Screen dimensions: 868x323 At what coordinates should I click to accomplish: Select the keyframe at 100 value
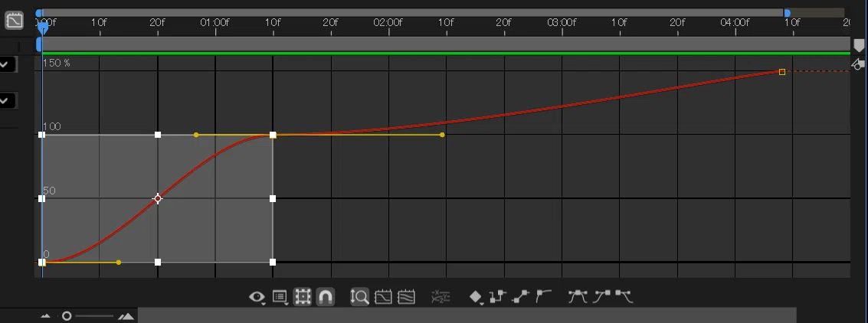coord(273,135)
